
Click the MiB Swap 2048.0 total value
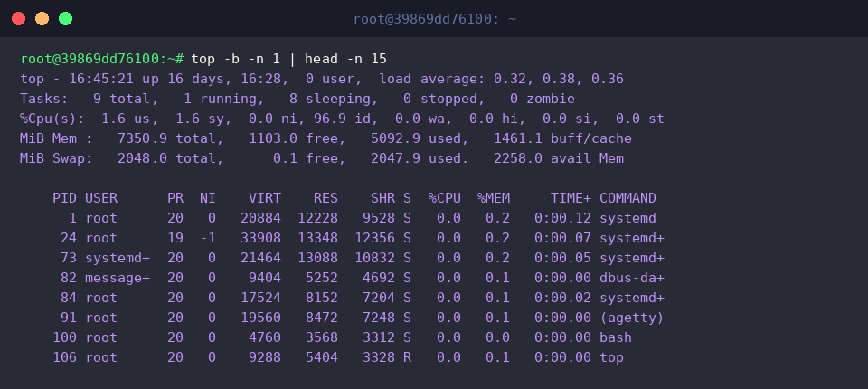click(171, 158)
